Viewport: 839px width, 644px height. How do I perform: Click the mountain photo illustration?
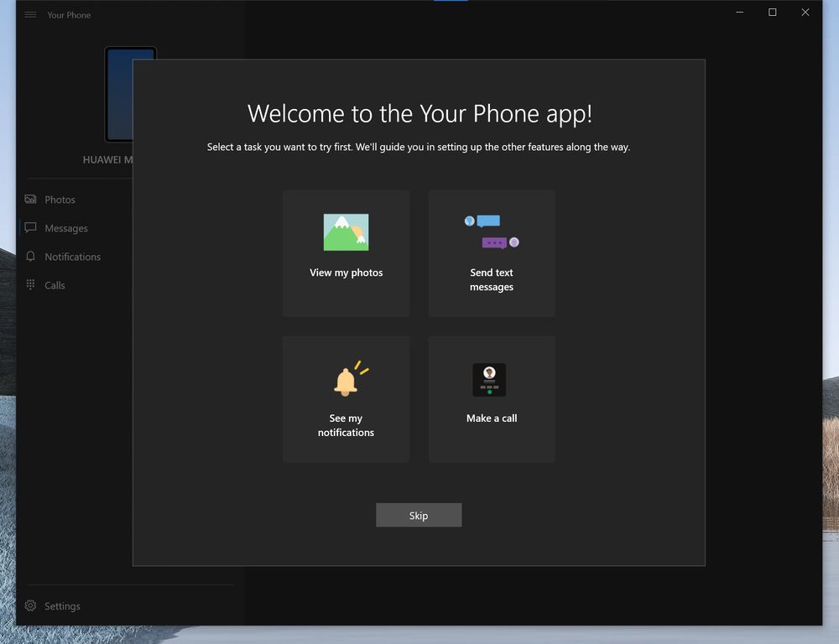coord(347,232)
